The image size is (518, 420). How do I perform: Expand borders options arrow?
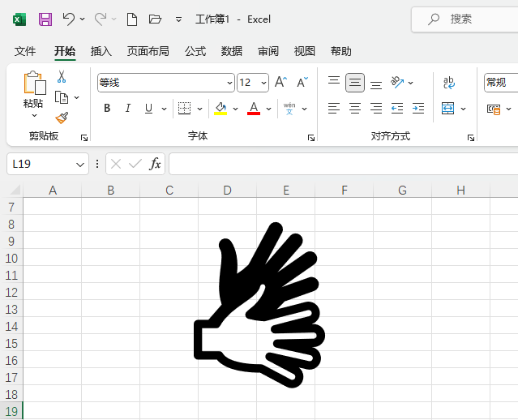coord(200,109)
